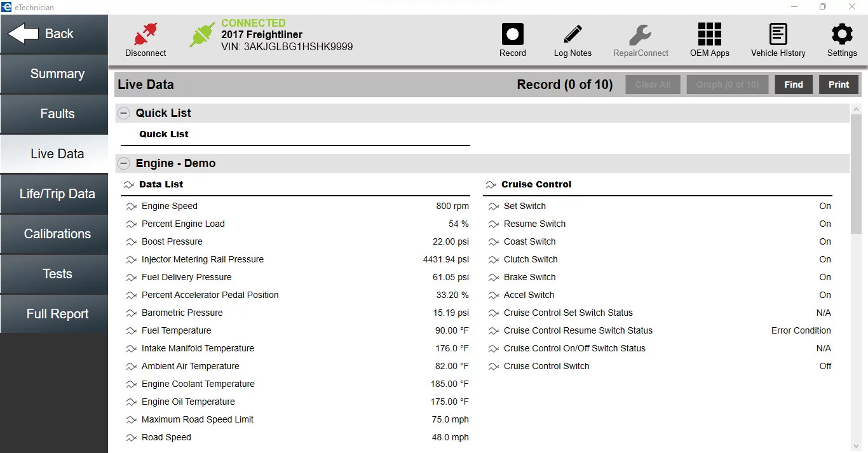Open the Full Report tab
Screen dimensions: 868x453
[54, 314]
